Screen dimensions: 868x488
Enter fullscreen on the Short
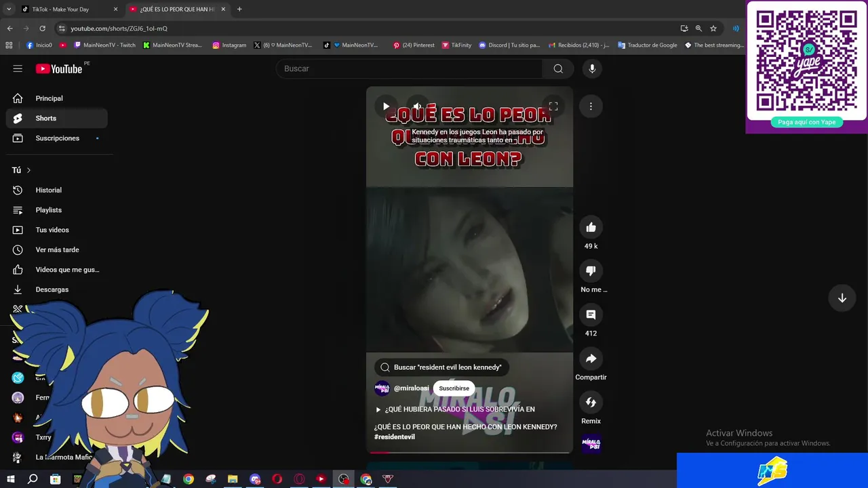[x=553, y=106]
